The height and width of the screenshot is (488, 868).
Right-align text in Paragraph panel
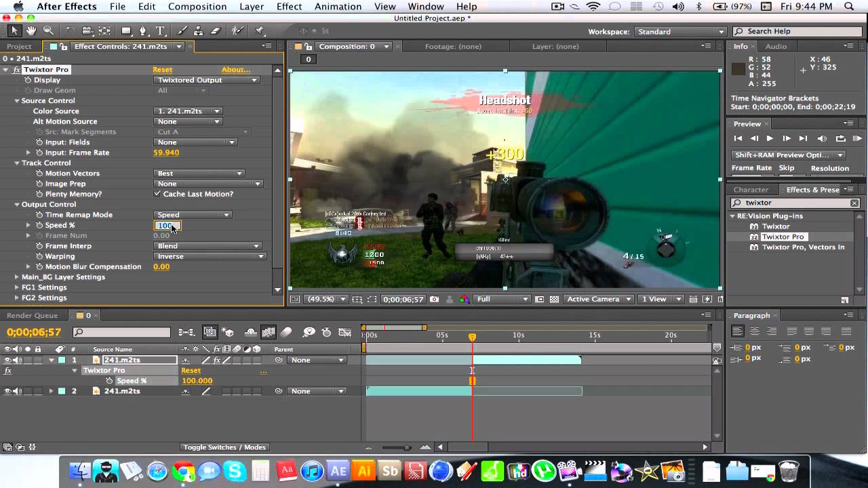pos(772,331)
